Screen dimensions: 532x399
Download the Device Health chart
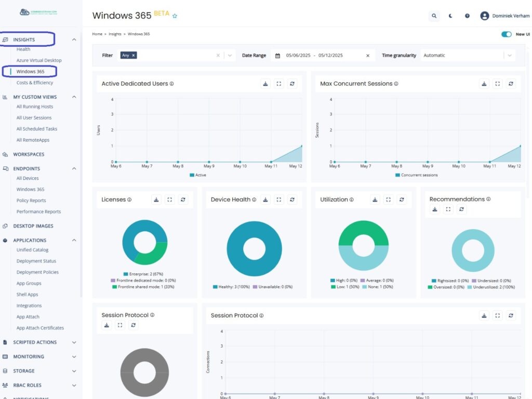(x=265, y=199)
